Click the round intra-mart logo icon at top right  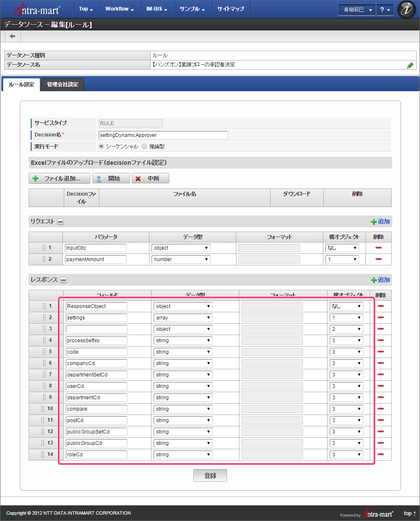(x=406, y=9)
